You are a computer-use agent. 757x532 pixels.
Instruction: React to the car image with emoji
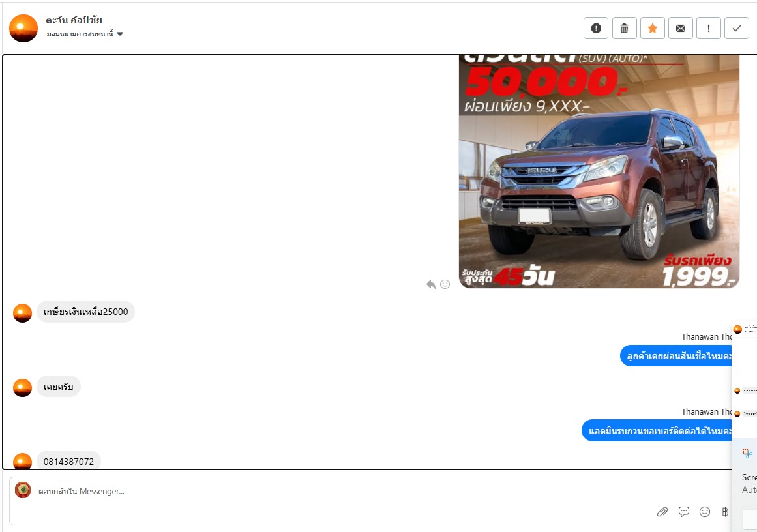445,284
